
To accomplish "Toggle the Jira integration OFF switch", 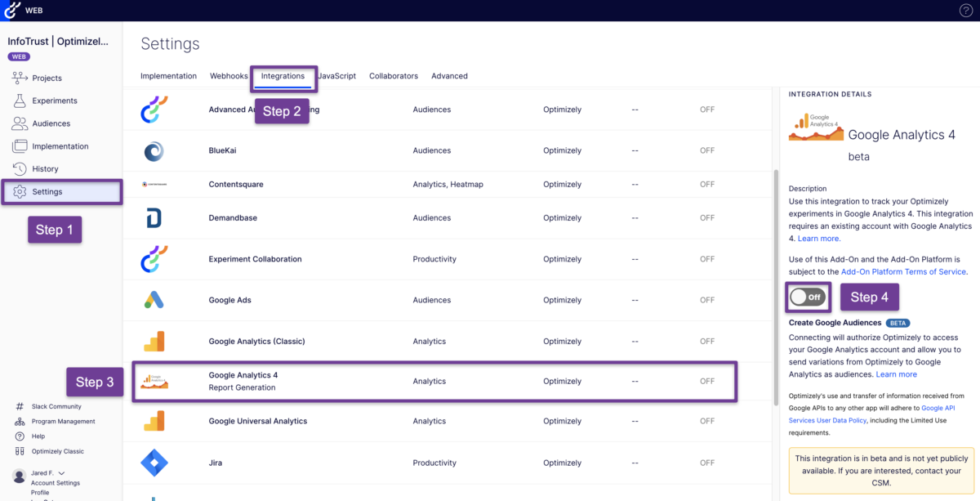I will (x=707, y=462).
